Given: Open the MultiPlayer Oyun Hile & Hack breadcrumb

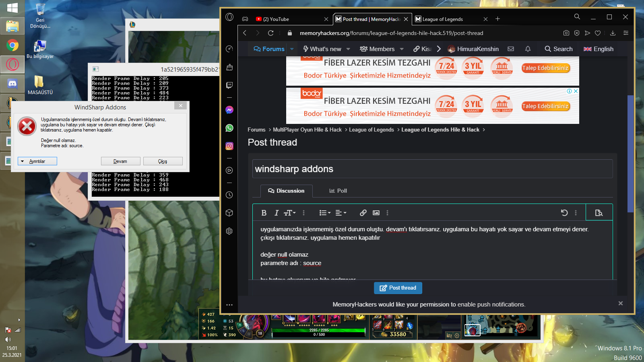Looking at the screenshot, I should pyautogui.click(x=307, y=130).
